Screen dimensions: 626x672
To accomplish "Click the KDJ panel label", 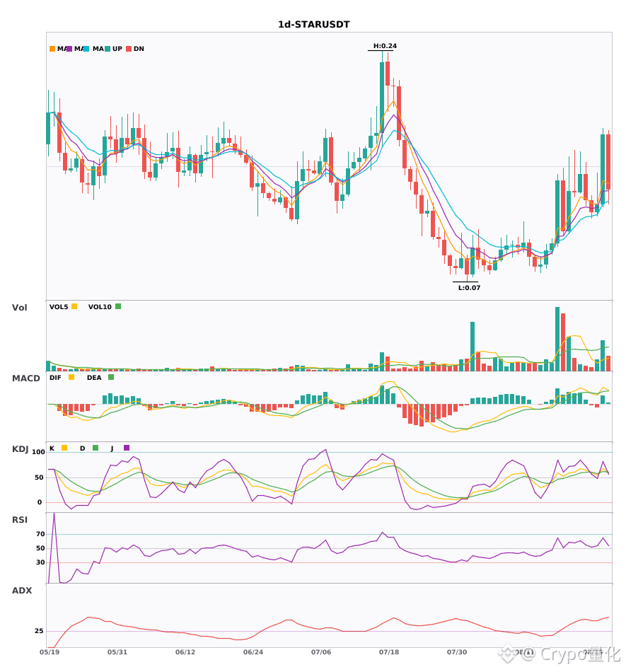I will point(20,449).
